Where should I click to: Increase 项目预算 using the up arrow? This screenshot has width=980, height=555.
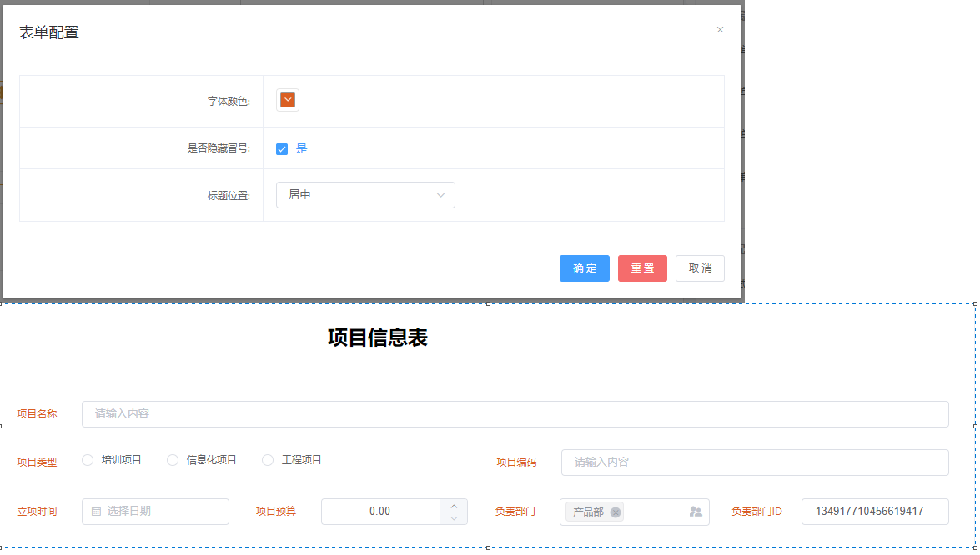click(x=454, y=506)
